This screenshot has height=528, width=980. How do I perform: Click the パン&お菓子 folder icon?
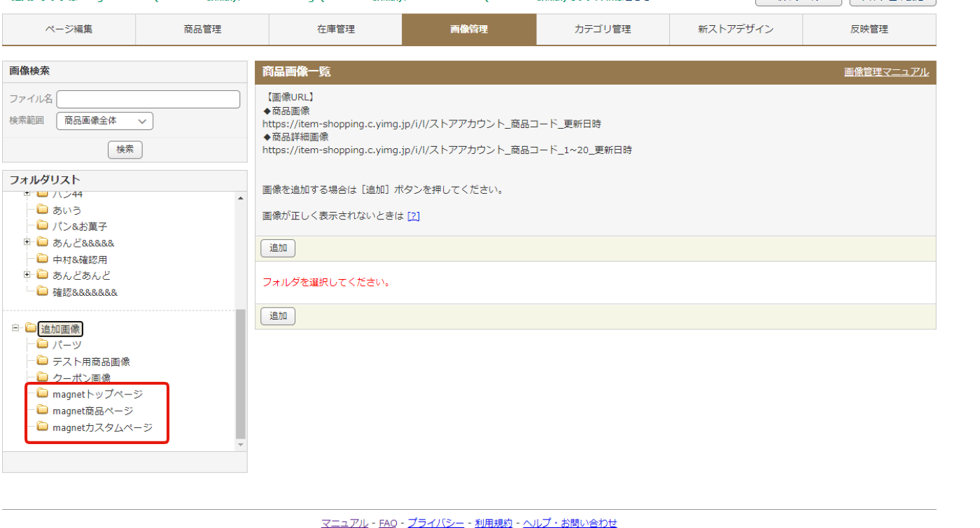tap(42, 227)
